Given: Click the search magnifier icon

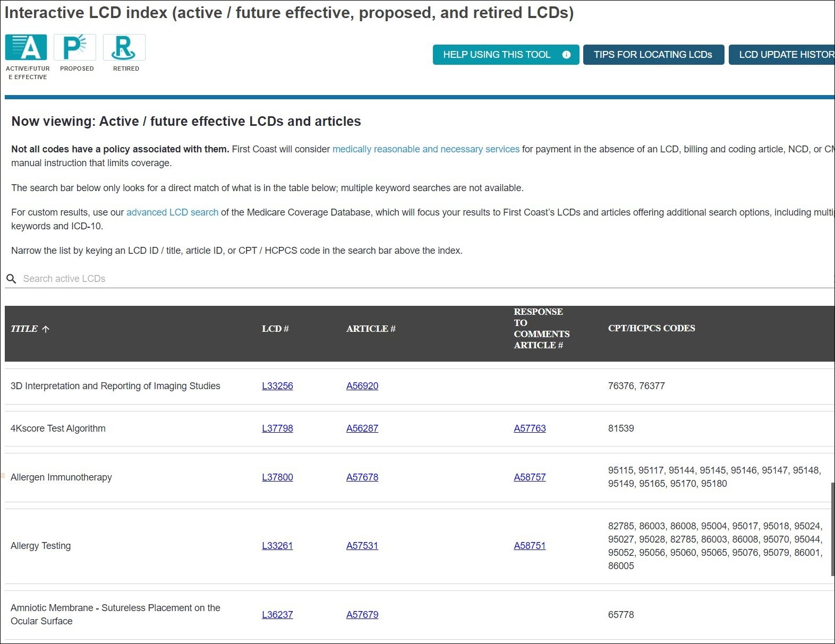Looking at the screenshot, I should [x=11, y=279].
